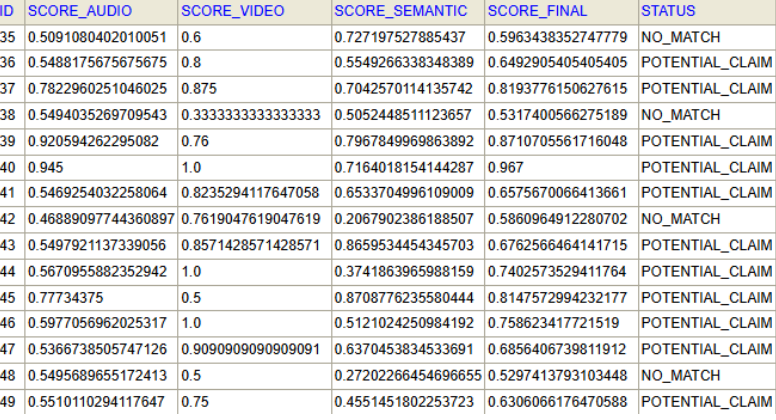Select semantic score 0.704257011413574

tap(404, 89)
